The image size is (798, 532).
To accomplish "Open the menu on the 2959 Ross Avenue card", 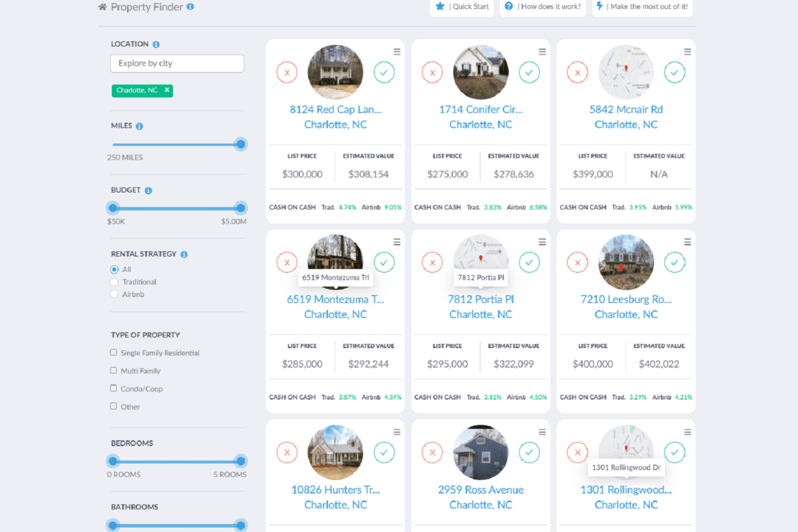I will pos(542,431).
